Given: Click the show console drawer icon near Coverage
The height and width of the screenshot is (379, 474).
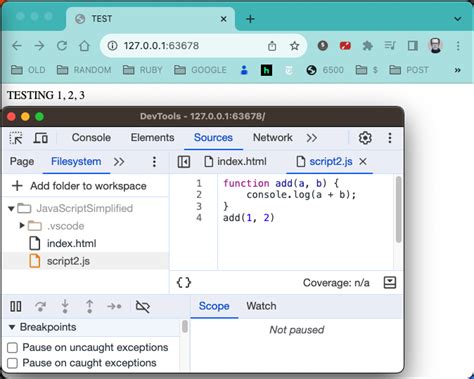Looking at the screenshot, I should tap(390, 283).
